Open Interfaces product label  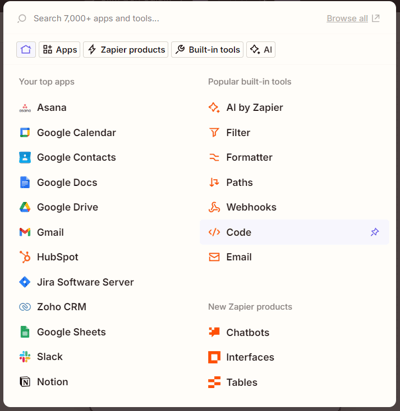(x=250, y=357)
